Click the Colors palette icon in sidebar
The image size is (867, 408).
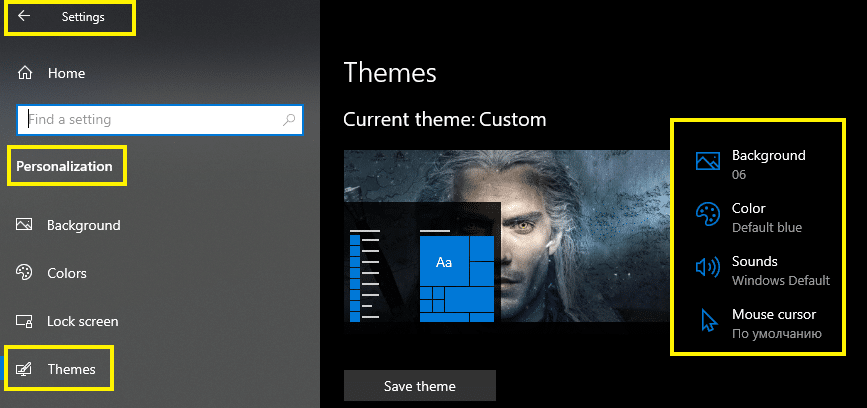(x=24, y=273)
